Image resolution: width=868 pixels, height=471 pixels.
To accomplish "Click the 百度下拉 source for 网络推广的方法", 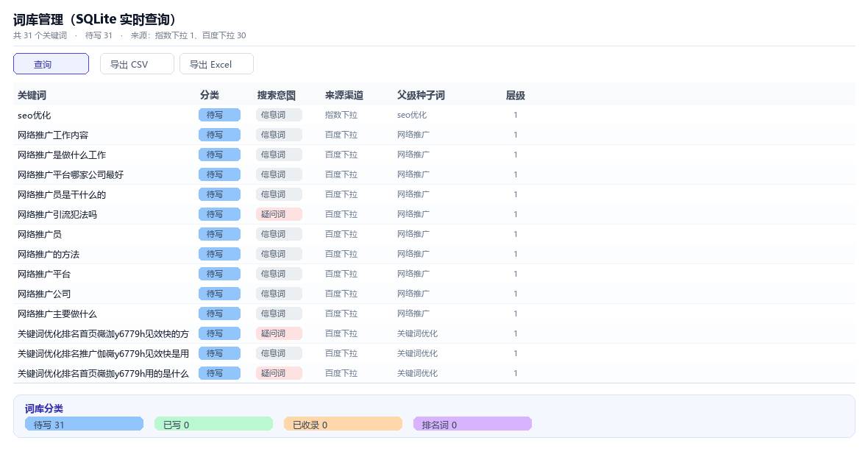I will [341, 254].
